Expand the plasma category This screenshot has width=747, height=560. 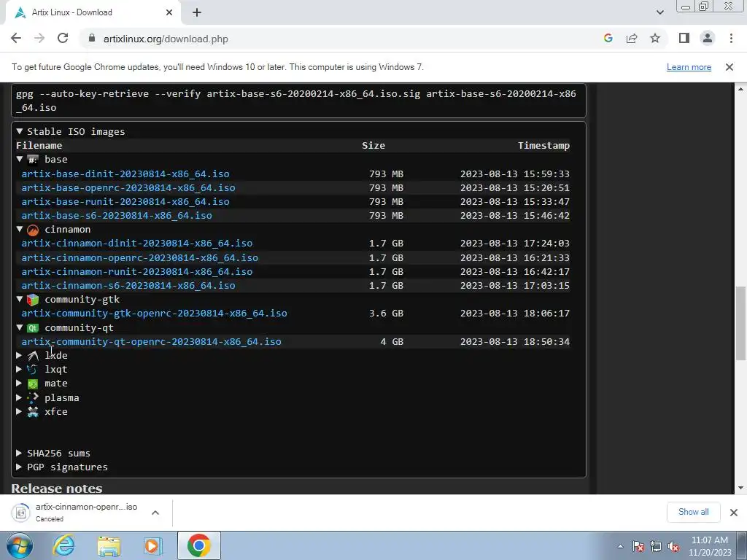pos(18,397)
